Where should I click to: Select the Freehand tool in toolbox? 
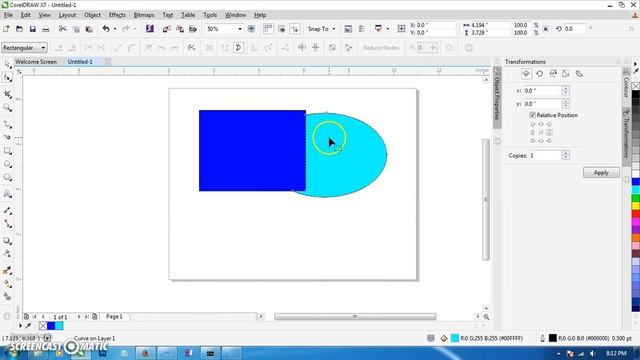pos(7,124)
